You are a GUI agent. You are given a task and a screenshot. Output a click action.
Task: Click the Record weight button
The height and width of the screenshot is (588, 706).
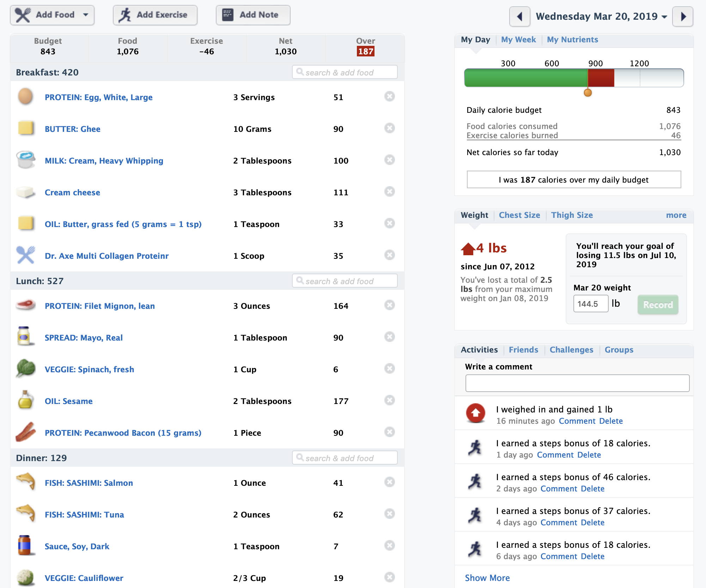pyautogui.click(x=658, y=305)
